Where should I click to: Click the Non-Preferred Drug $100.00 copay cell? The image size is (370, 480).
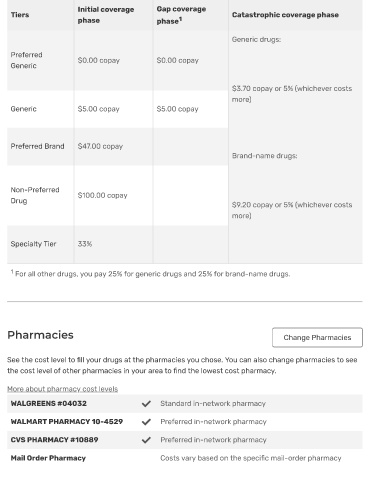102,195
